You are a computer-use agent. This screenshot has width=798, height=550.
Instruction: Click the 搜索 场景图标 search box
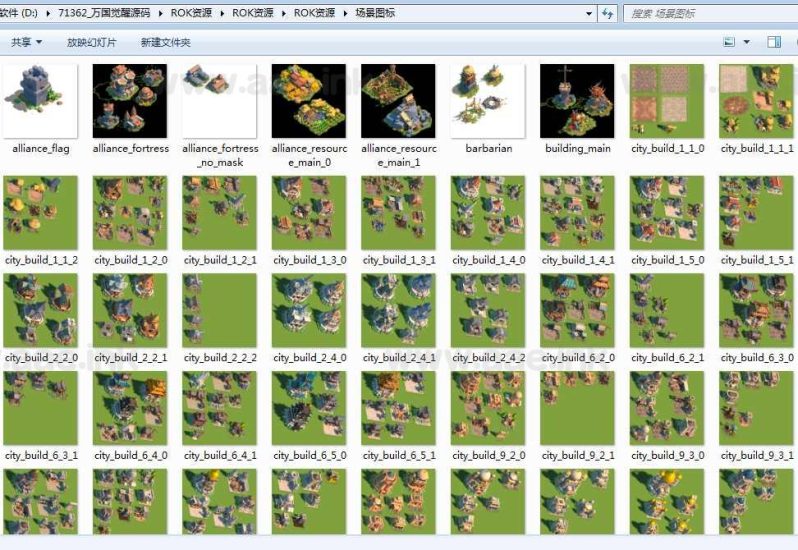[x=708, y=14]
